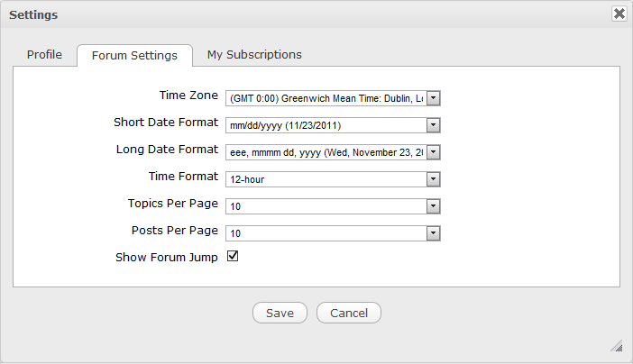
Task: Expand the Short Date Format arrow button
Action: click(433, 125)
